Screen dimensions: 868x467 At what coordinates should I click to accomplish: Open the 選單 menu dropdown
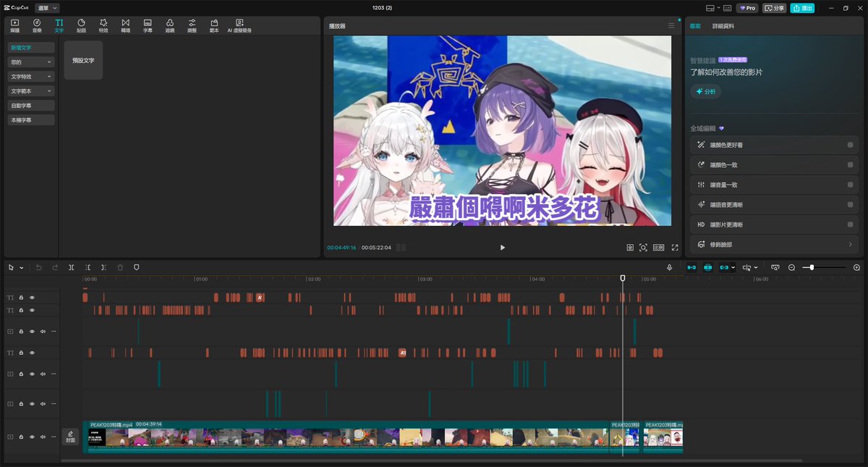tap(48, 7)
